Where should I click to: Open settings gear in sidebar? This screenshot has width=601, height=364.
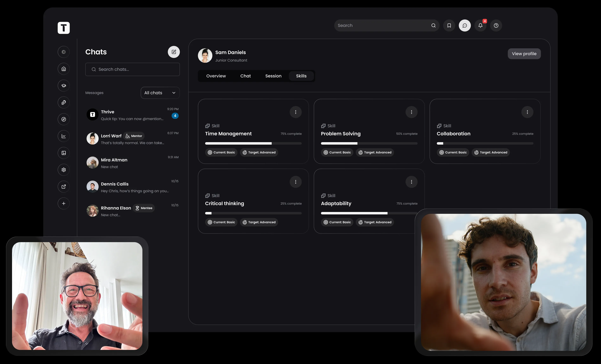[64, 170]
